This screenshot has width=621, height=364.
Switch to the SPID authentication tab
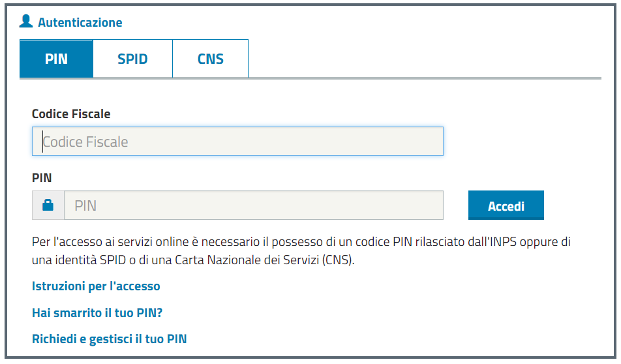[x=132, y=59]
